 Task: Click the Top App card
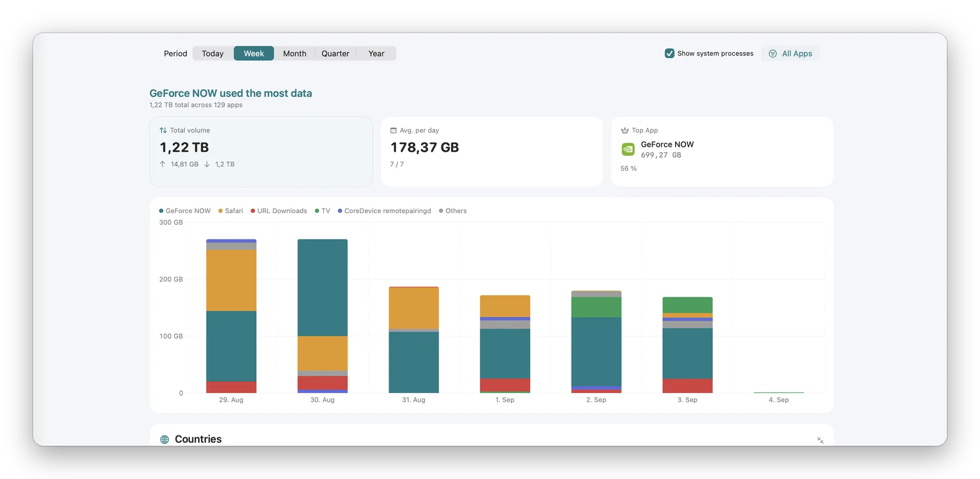point(722,152)
